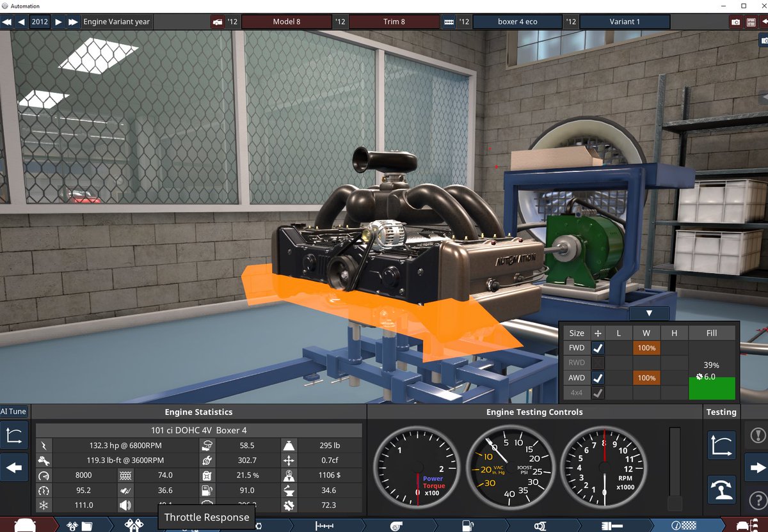Click the engine family icon in the top bar
The width and height of the screenshot is (768, 532).
tap(449, 22)
